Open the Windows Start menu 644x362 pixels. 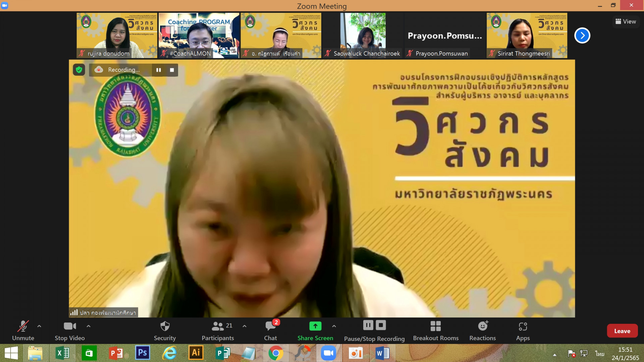tap(11, 353)
